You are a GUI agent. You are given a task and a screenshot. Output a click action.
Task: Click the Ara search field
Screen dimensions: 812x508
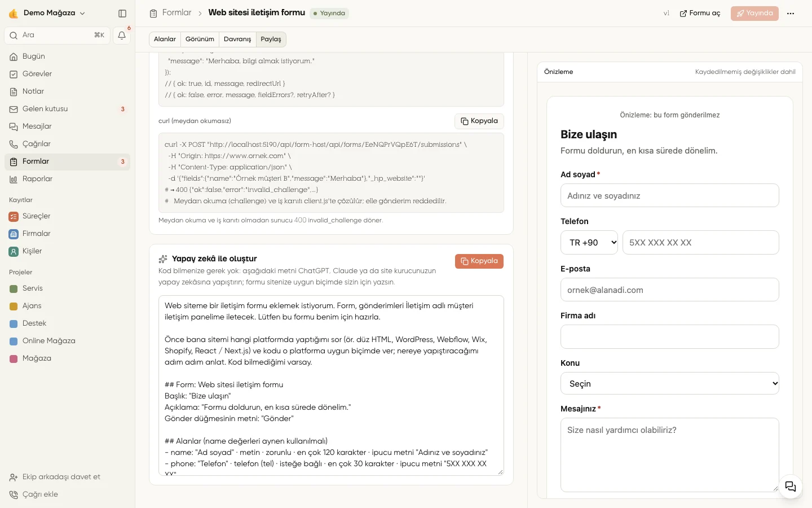58,35
